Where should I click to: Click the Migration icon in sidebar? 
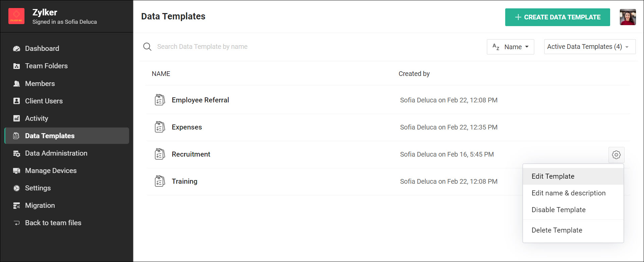tap(16, 205)
